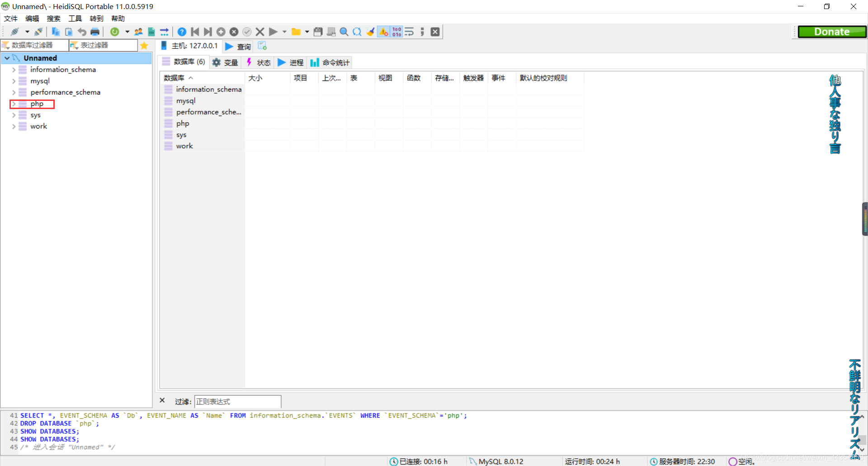Image resolution: width=868 pixels, height=466 pixels.
Task: Open the folder icon's dropdown arrow
Action: click(x=307, y=32)
